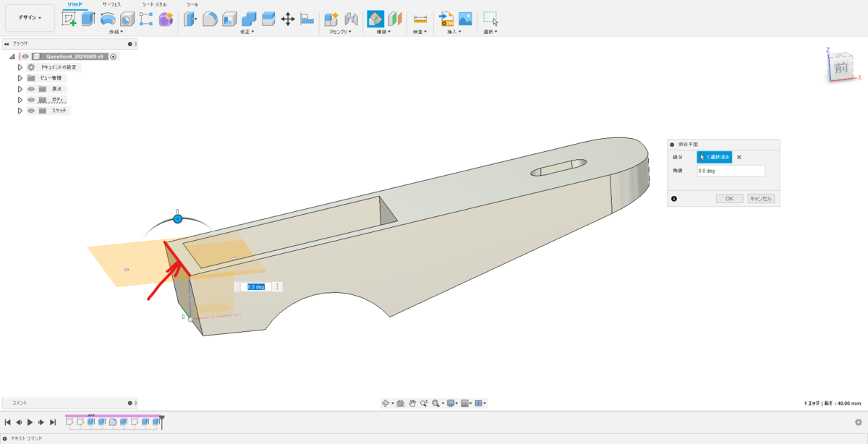Screen dimensions: 868x444
Task: Select the Press Pull tool
Action: tap(190, 20)
